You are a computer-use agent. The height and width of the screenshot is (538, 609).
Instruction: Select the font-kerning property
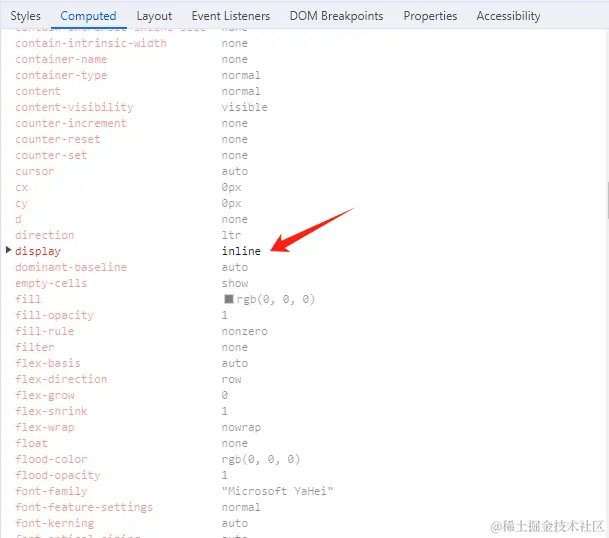point(54,523)
